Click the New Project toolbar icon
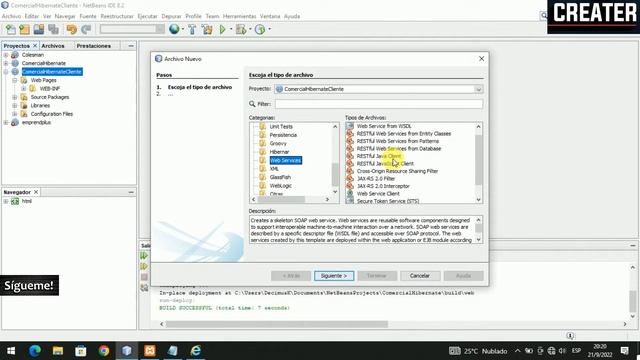The image size is (640, 360). click(x=24, y=29)
